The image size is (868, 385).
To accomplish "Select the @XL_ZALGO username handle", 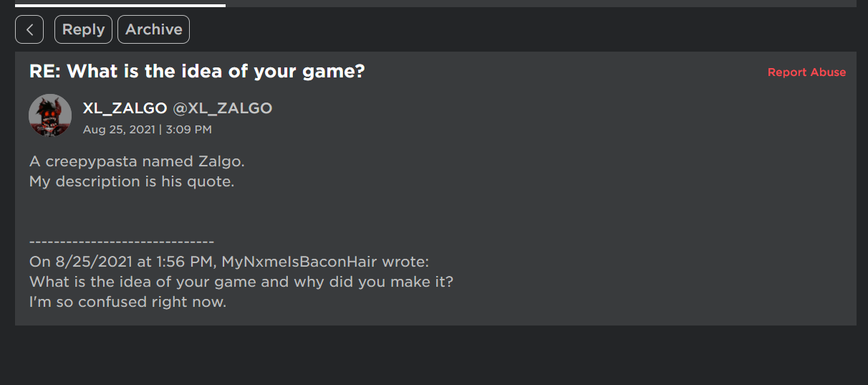I will pyautogui.click(x=223, y=108).
